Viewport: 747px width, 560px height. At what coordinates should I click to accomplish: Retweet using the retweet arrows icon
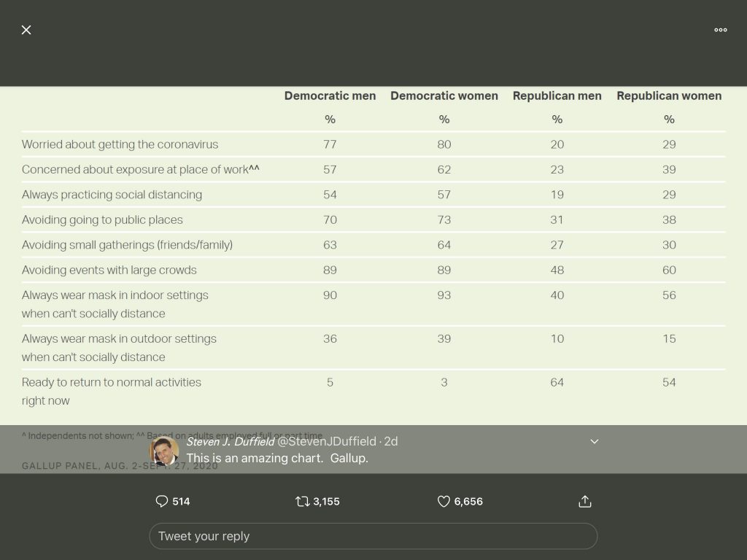tap(302, 501)
